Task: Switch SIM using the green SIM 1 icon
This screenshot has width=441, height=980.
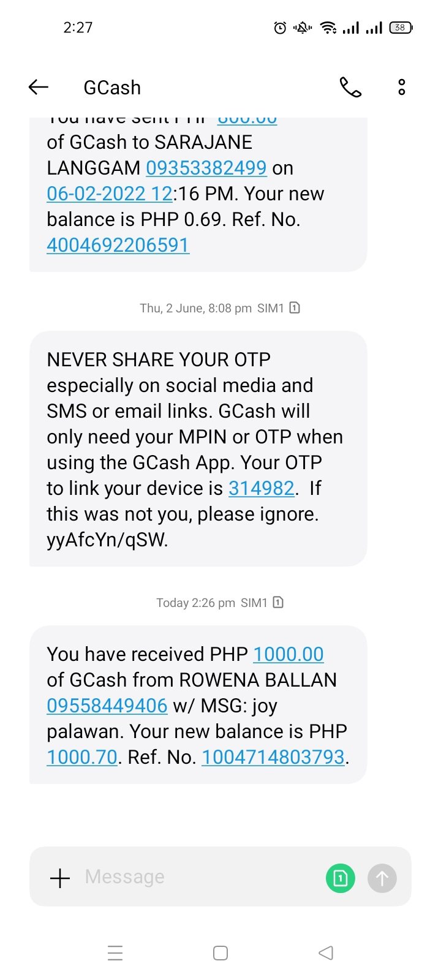Action: pos(341,878)
